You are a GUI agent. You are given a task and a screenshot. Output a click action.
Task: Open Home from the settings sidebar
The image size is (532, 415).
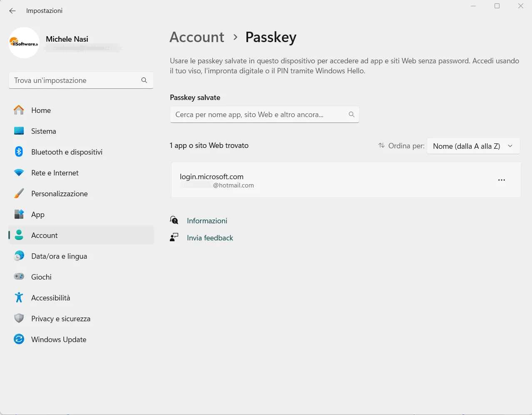(41, 110)
